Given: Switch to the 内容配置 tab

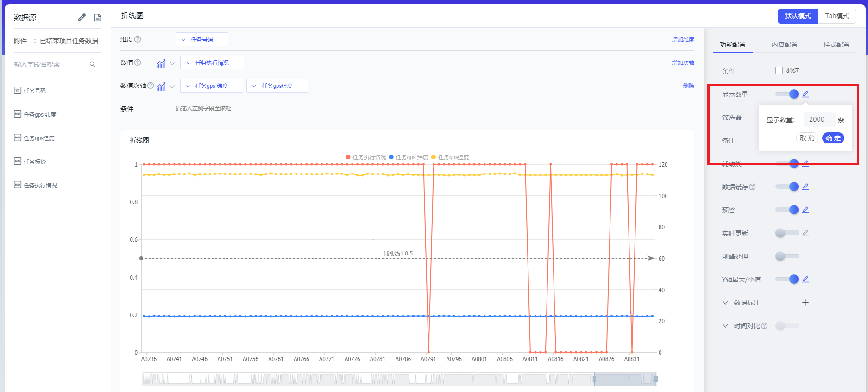Looking at the screenshot, I should (784, 44).
